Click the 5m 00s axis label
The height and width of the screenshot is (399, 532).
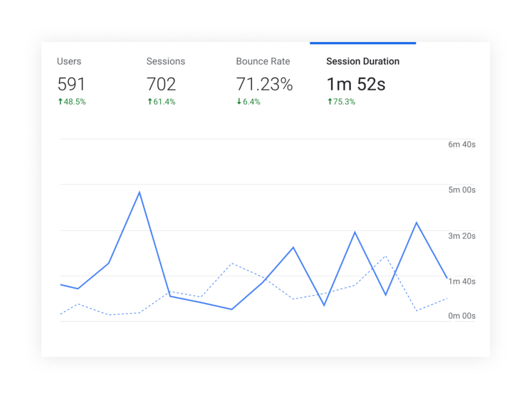coord(461,190)
